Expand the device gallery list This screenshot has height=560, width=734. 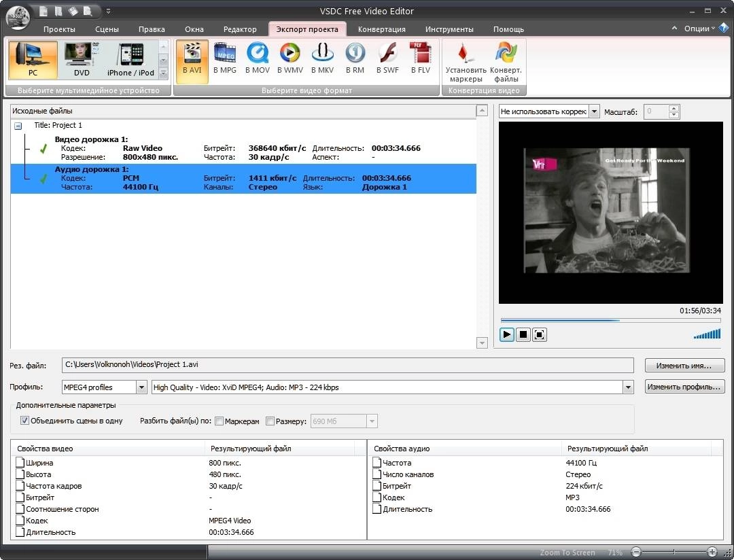[163, 73]
